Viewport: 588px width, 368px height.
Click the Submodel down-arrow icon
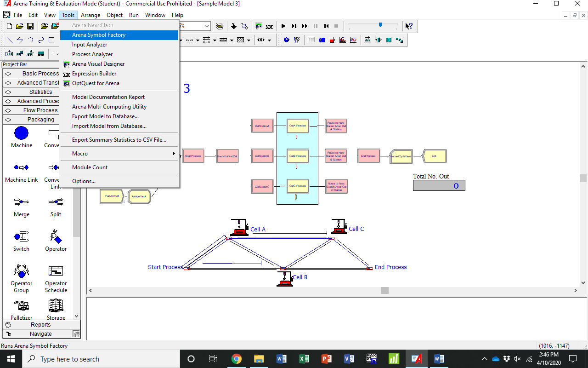[234, 26]
